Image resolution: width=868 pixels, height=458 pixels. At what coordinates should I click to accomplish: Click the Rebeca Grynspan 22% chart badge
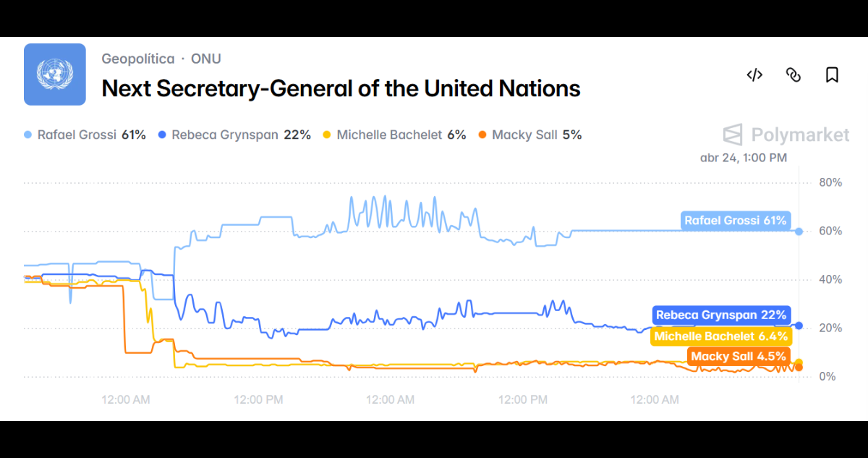(721, 315)
